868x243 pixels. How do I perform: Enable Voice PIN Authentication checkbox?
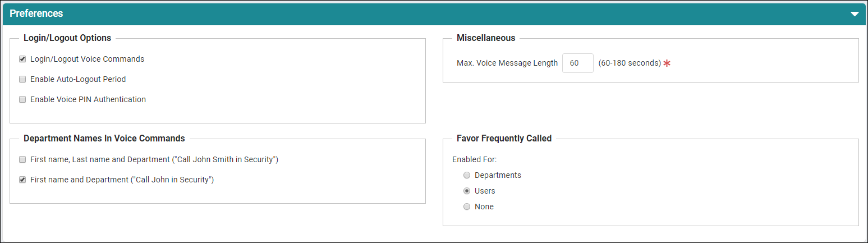(x=22, y=99)
